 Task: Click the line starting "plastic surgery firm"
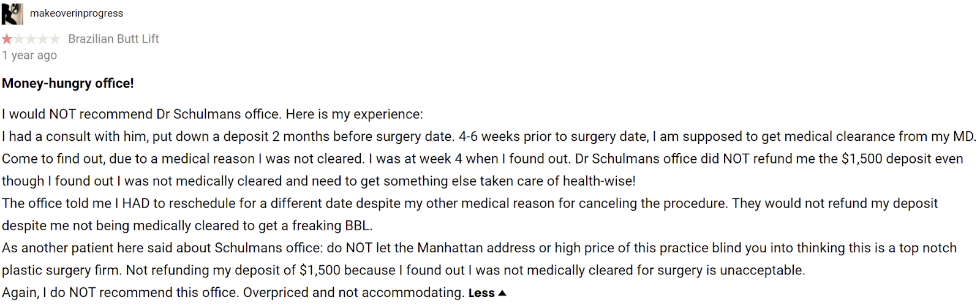(403, 270)
